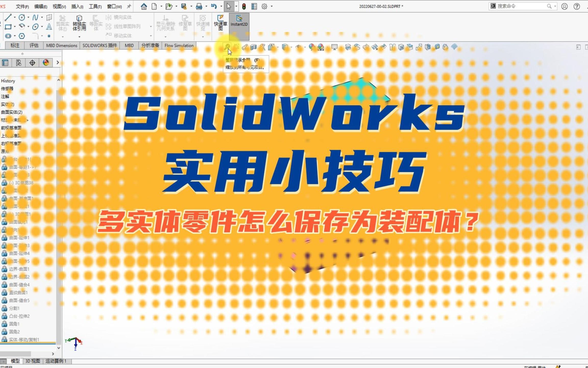
Task: Select the Ellipse sketch tool
Action: (35, 27)
